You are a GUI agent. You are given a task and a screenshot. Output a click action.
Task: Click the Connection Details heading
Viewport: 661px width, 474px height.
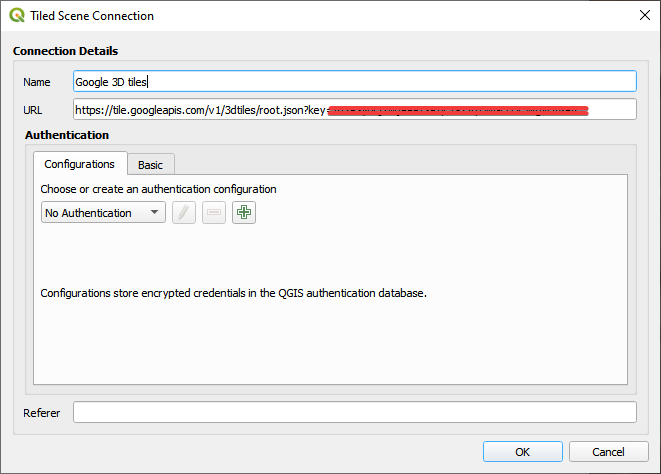pos(65,51)
